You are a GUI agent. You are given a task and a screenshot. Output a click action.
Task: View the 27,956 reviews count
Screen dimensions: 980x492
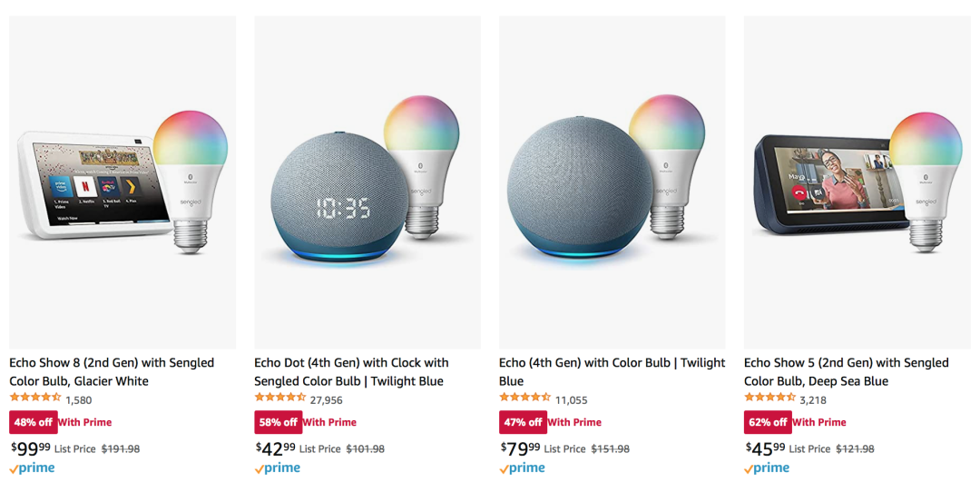click(327, 400)
